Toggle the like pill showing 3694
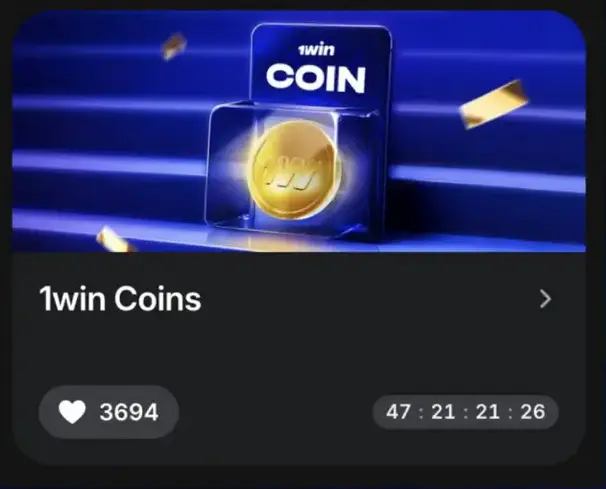The width and height of the screenshot is (606, 489). coord(109,412)
